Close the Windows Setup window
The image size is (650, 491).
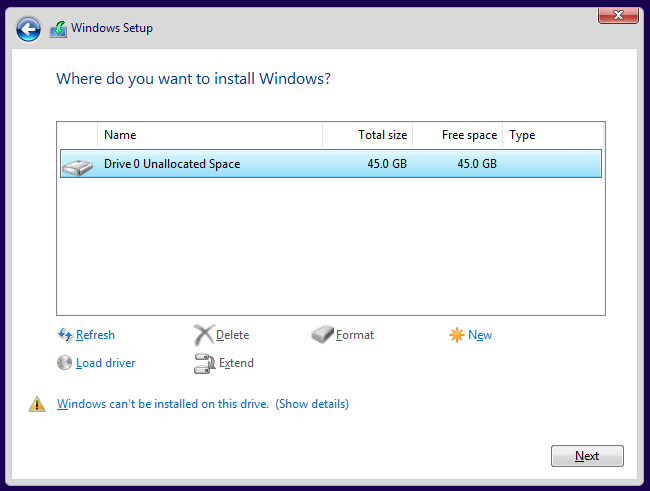click(619, 14)
